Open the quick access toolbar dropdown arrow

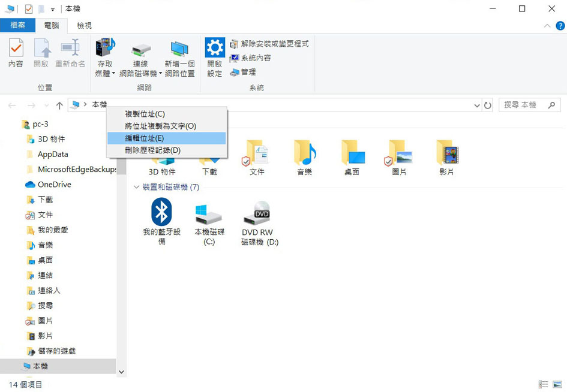pos(53,10)
